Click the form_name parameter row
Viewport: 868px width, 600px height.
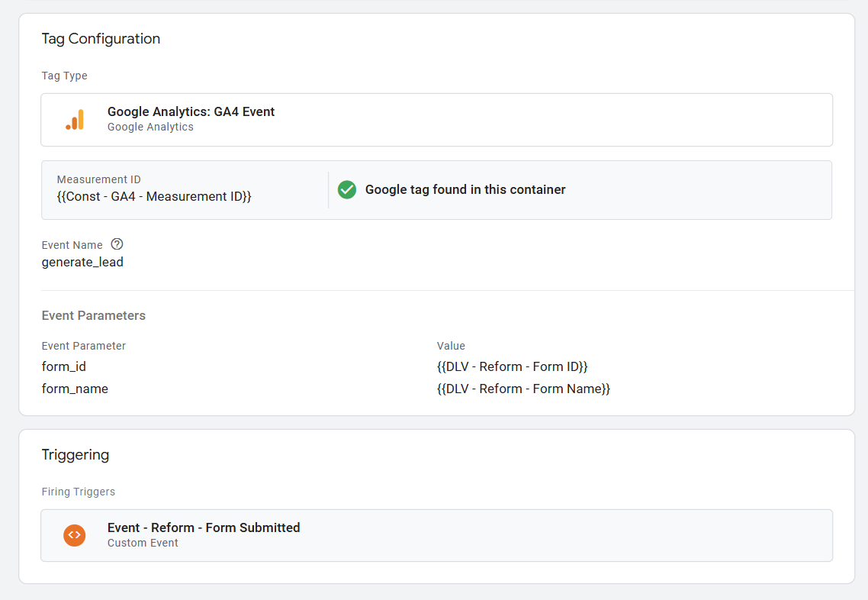point(437,389)
